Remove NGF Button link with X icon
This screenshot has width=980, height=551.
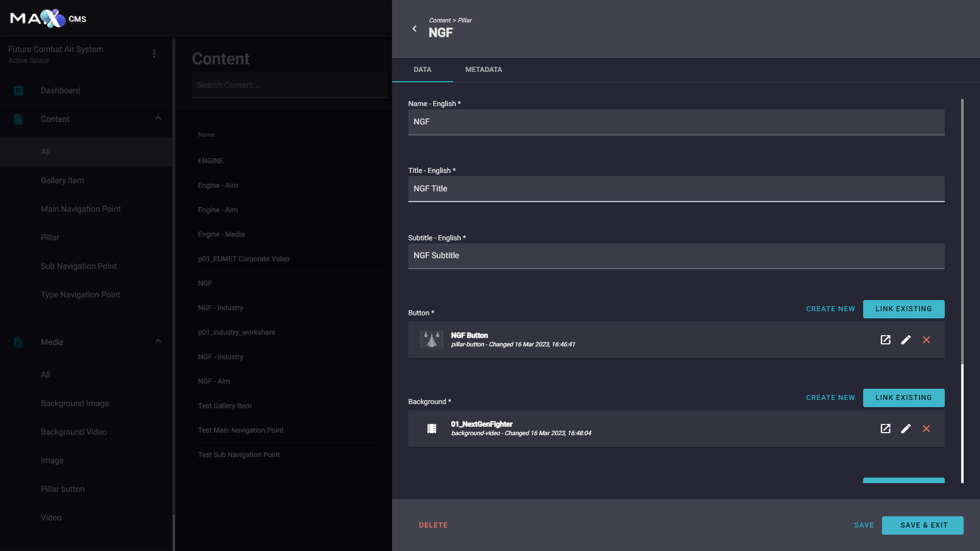coord(926,340)
